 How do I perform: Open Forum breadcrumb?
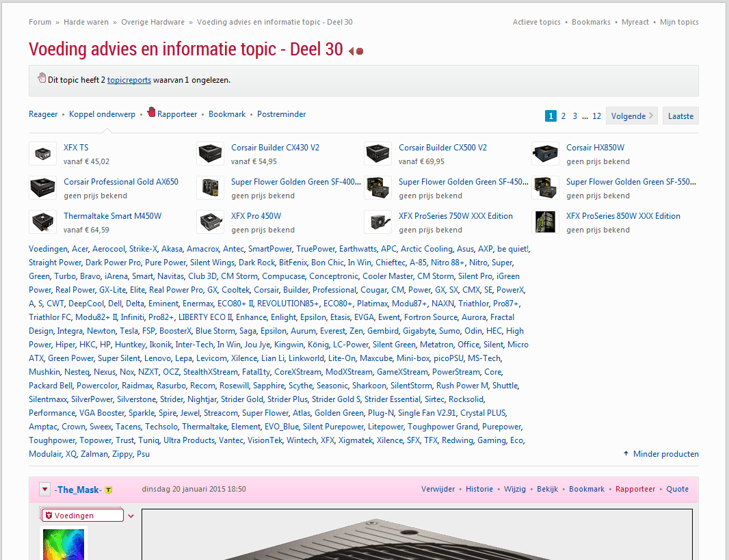click(40, 22)
